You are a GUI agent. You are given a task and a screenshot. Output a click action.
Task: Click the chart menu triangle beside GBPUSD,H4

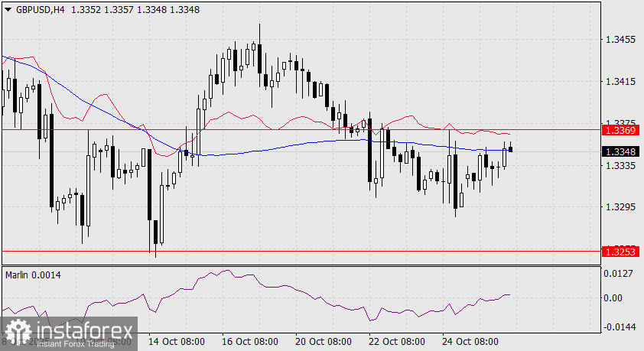[8, 9]
